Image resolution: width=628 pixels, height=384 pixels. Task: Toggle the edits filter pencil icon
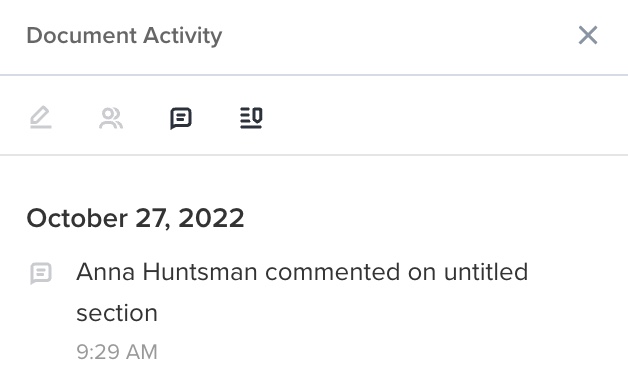coord(41,118)
